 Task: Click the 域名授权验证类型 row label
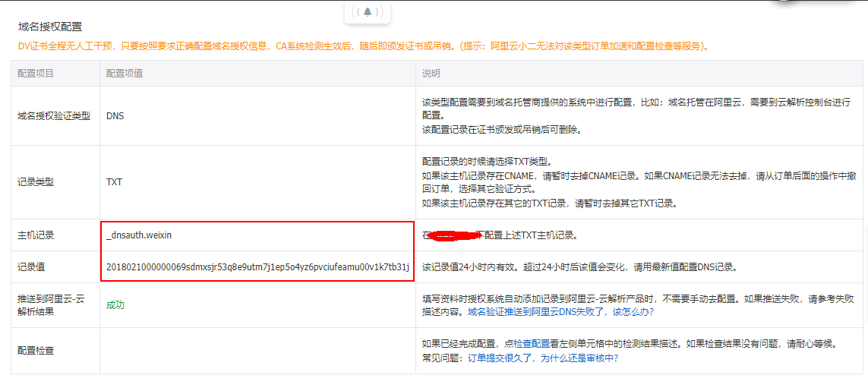click(x=54, y=116)
